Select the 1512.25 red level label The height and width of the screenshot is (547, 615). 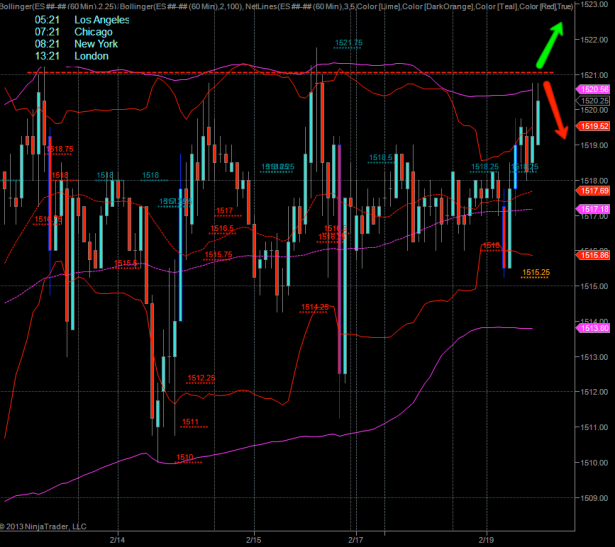point(201,378)
